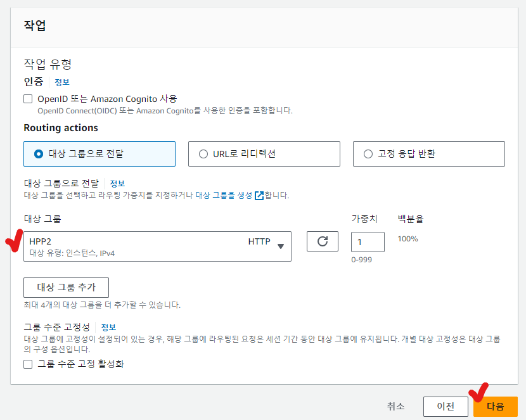Viewport: 526px width, 420px height.
Task: Click the 취소 button
Action: pos(395,407)
